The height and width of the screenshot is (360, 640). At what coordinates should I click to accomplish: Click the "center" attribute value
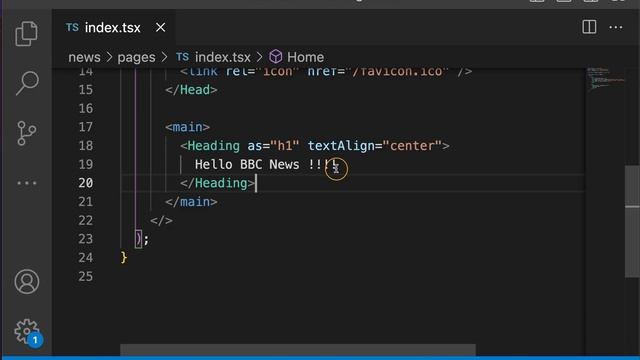pos(412,146)
